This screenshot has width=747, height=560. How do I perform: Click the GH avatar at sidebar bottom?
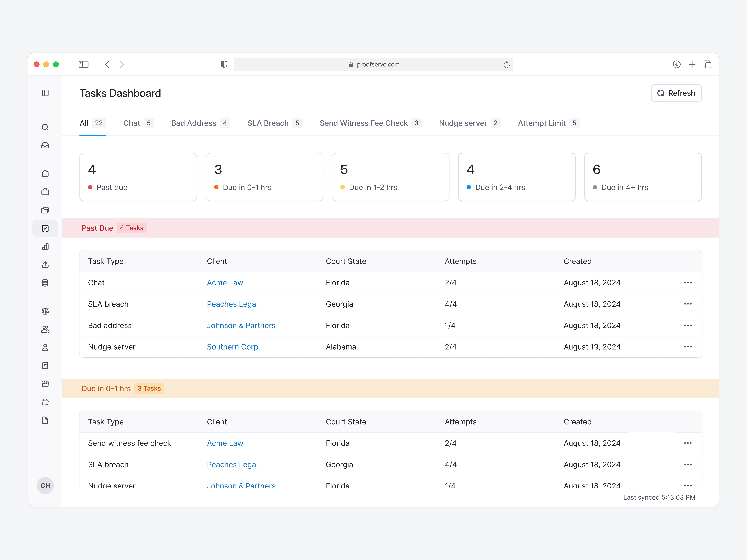click(45, 485)
